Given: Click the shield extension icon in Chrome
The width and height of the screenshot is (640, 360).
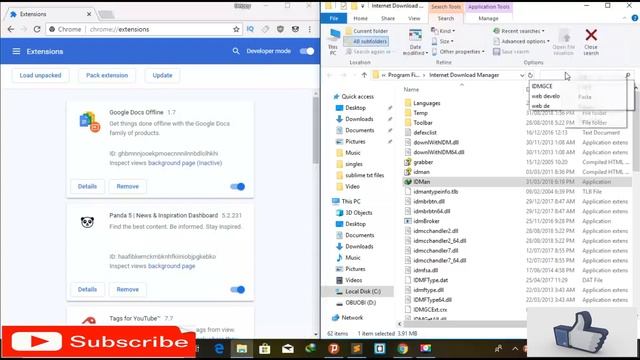Looking at the screenshot, I should click(280, 29).
